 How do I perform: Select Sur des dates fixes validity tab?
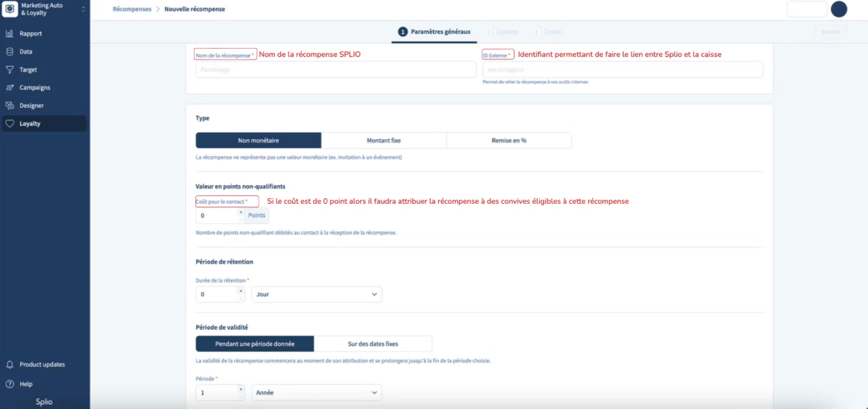[373, 344]
